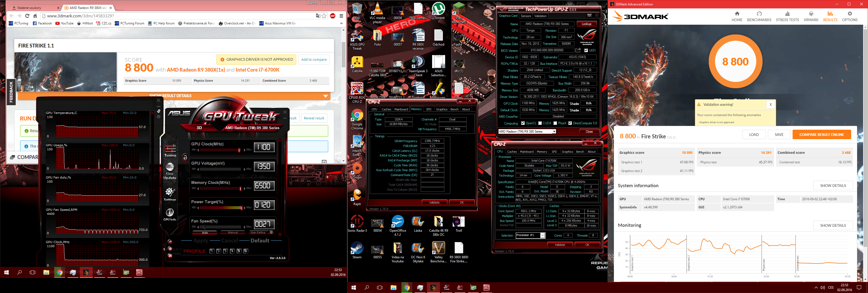Go to Chrome home page

[x=35, y=16]
